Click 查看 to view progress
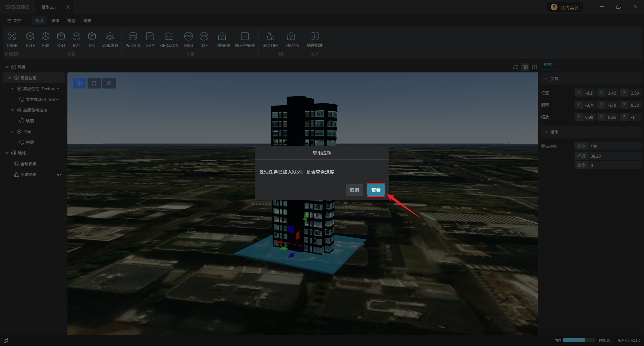Screen dimensions: 644x346 tap(376, 190)
